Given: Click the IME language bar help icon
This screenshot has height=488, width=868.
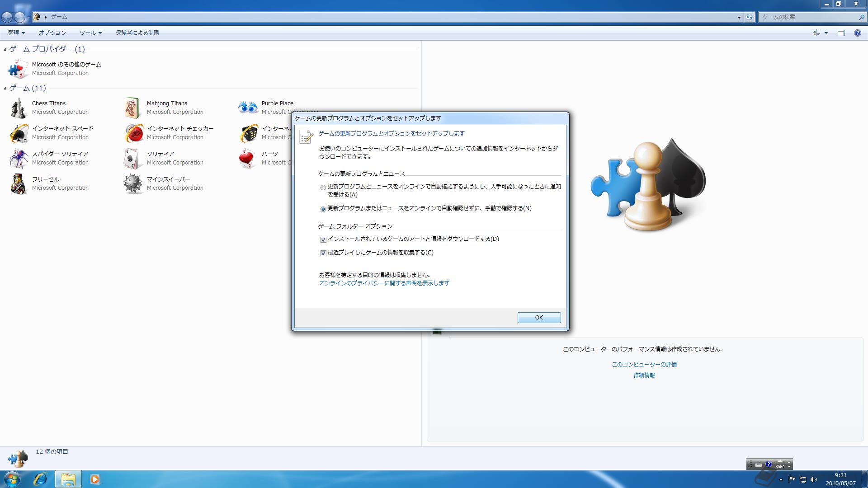Looking at the screenshot, I should coord(768,464).
